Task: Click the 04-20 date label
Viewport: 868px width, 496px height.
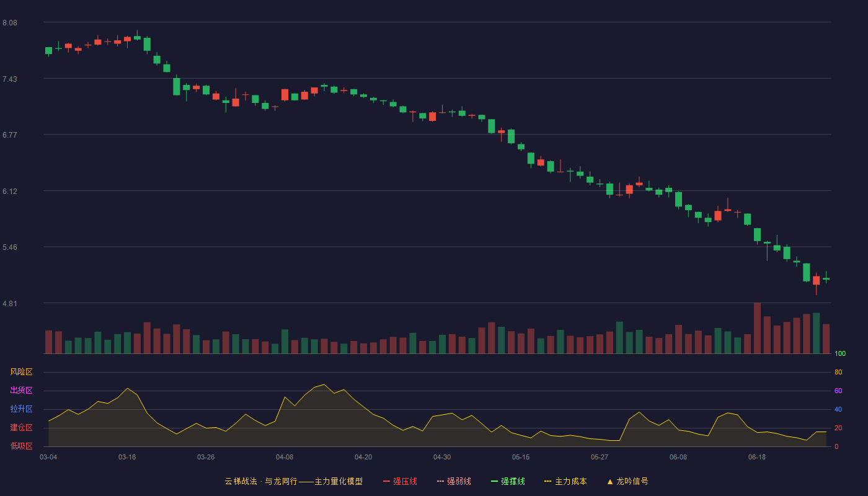Action: click(363, 457)
